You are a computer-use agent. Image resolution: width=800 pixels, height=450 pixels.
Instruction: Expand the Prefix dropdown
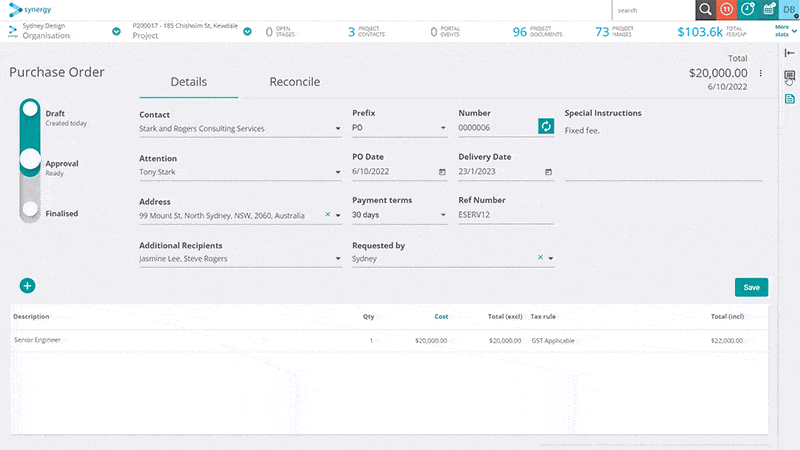point(443,128)
